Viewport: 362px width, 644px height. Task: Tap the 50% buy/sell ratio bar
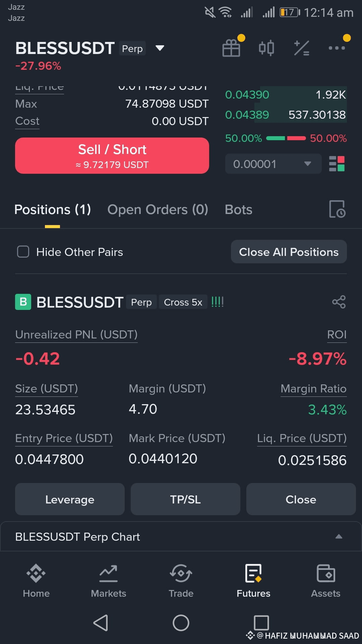[x=286, y=138]
